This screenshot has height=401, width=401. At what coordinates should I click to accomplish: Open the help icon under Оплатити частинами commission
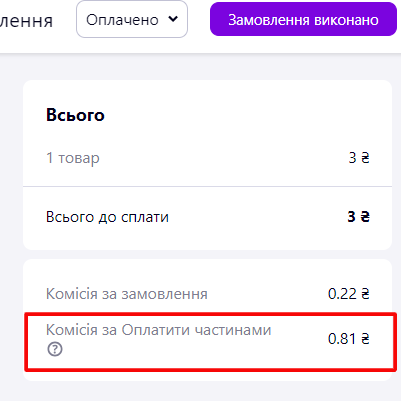55,349
